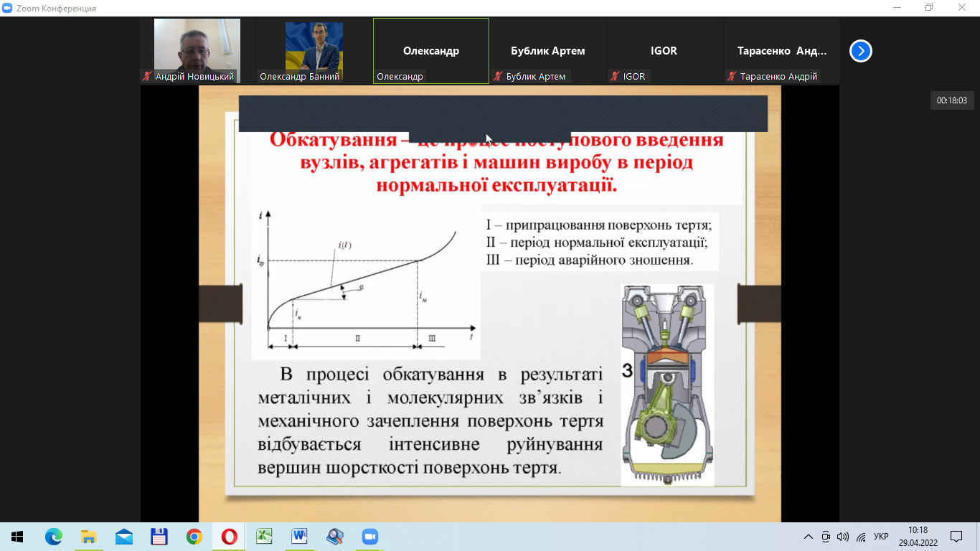This screenshot has height=551, width=980.
Task: Select IGOR participant tile
Action: coord(664,51)
